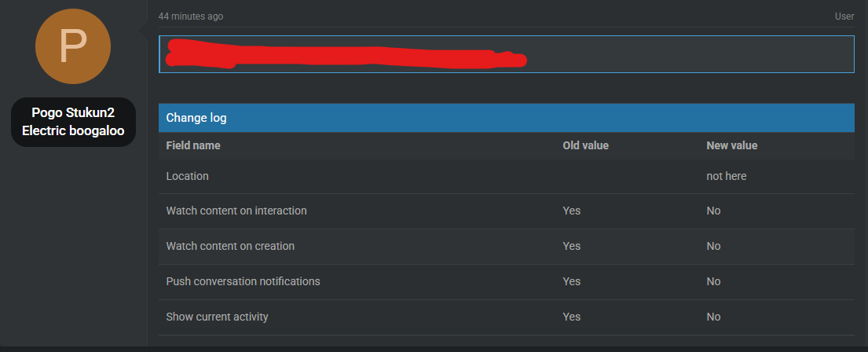Click the 44 minutes ago timestamp
This screenshot has height=352, width=868.
click(x=190, y=16)
